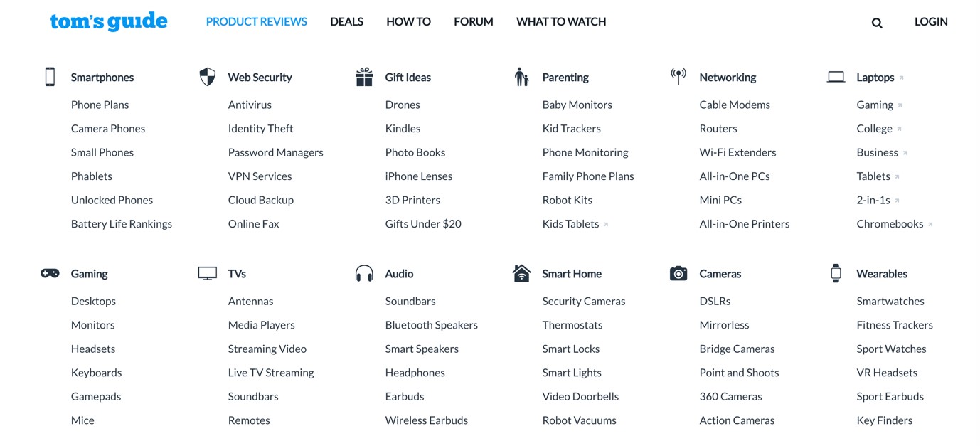Click the tom's guide logo
The width and height of the screenshot is (980, 446).
coord(109,21)
